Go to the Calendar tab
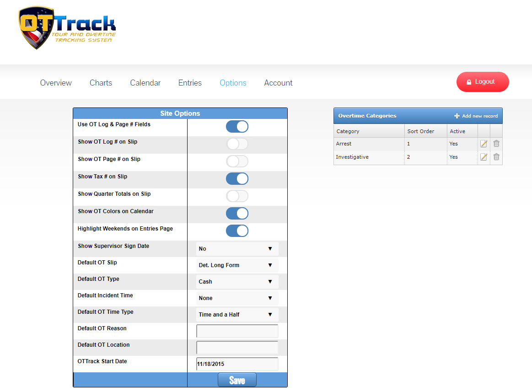 point(145,83)
